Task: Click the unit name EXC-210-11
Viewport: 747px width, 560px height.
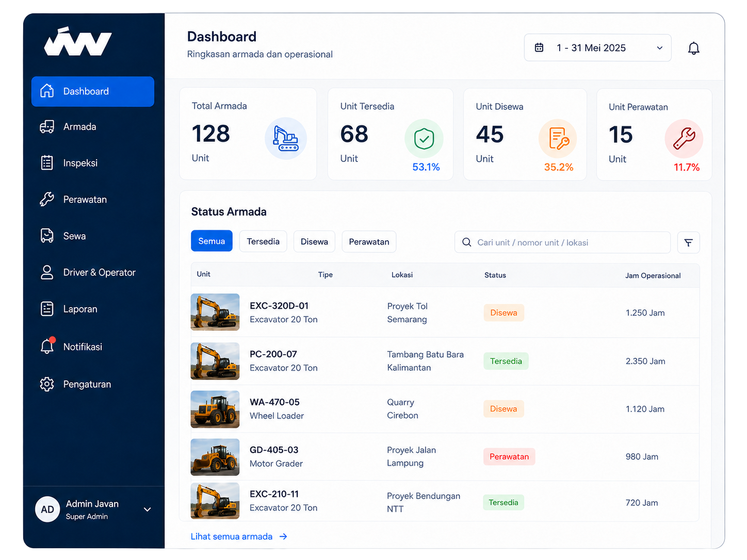Action: (x=274, y=494)
